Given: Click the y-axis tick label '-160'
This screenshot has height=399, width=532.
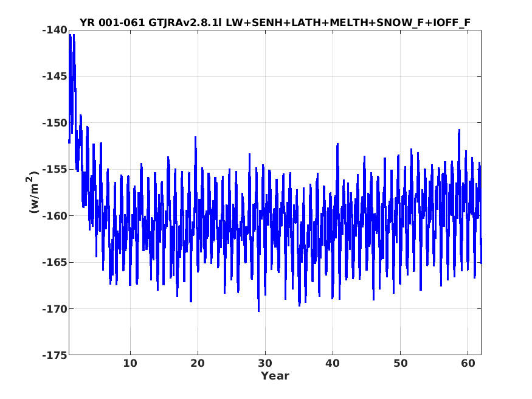Looking at the screenshot, I should (55, 216).
